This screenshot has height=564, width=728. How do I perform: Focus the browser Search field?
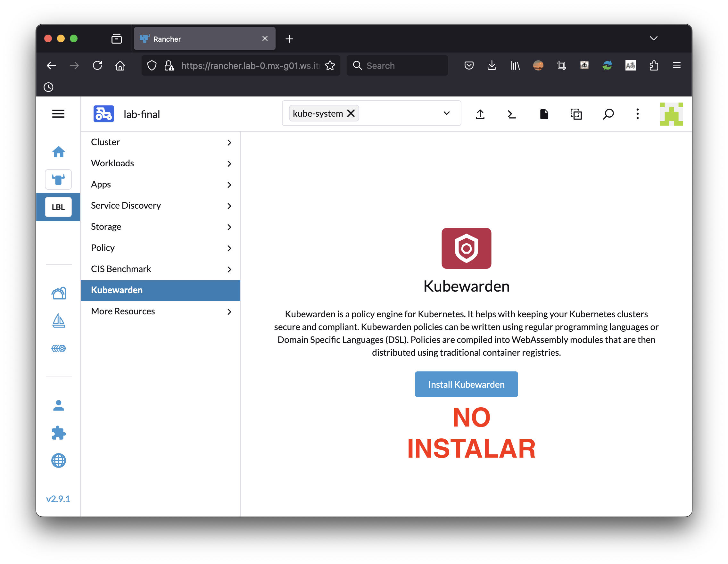pyautogui.click(x=397, y=65)
